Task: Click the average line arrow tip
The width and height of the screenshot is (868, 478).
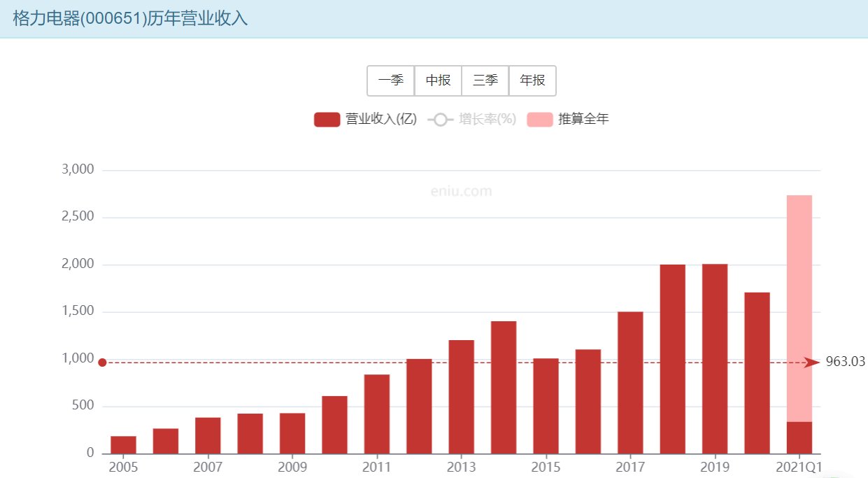Action: 813,363
